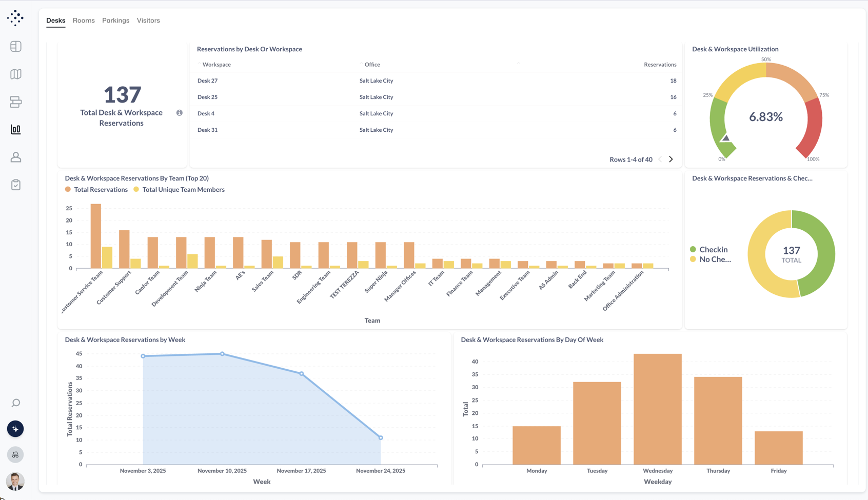
Task: Open the floor plans icon in sidebar
Action: pyautogui.click(x=15, y=102)
